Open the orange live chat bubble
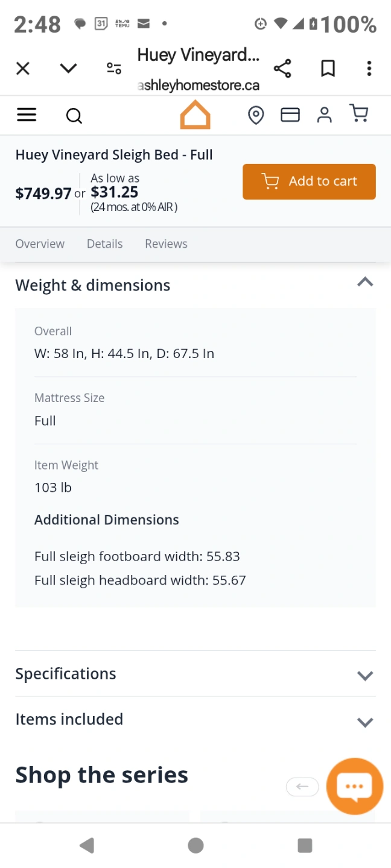391x868 pixels. pyautogui.click(x=354, y=786)
